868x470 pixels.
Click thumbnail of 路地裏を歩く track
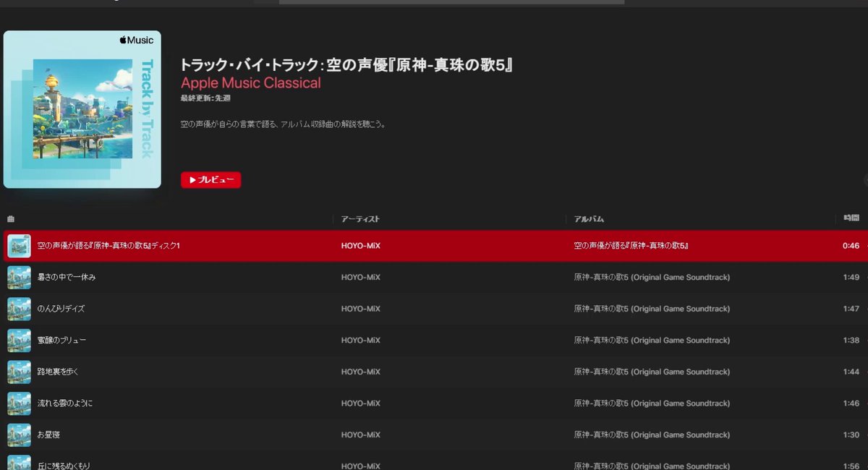19,372
